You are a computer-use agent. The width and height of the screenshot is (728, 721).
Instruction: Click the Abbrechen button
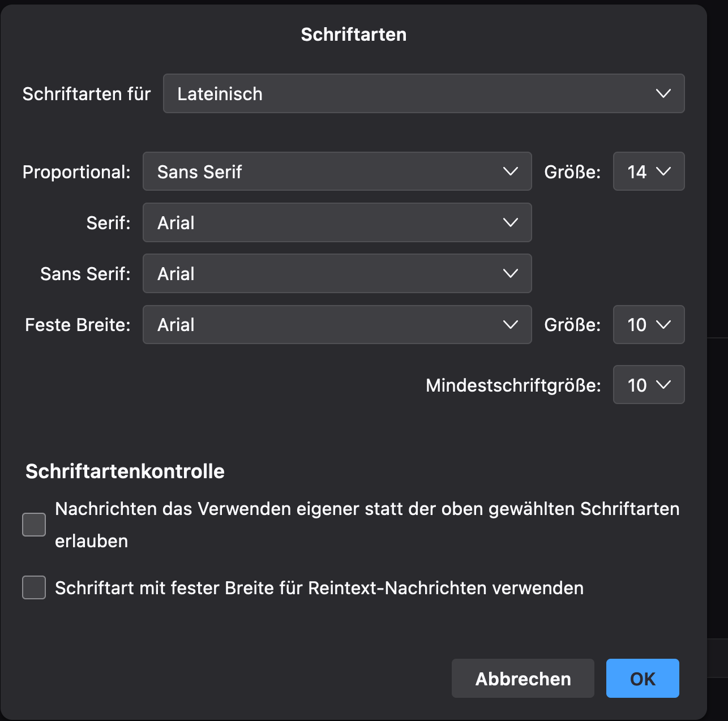pos(523,679)
